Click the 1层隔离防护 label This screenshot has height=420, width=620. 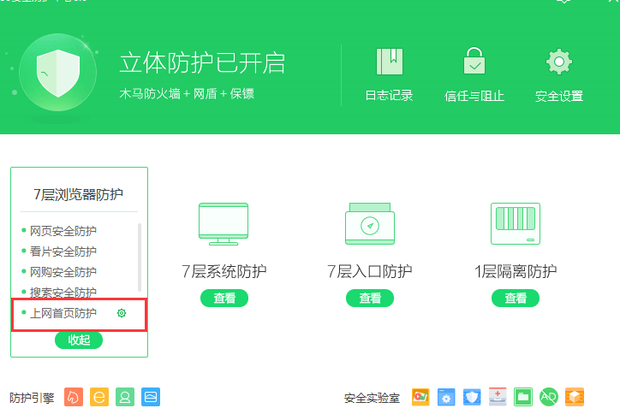[515, 271]
